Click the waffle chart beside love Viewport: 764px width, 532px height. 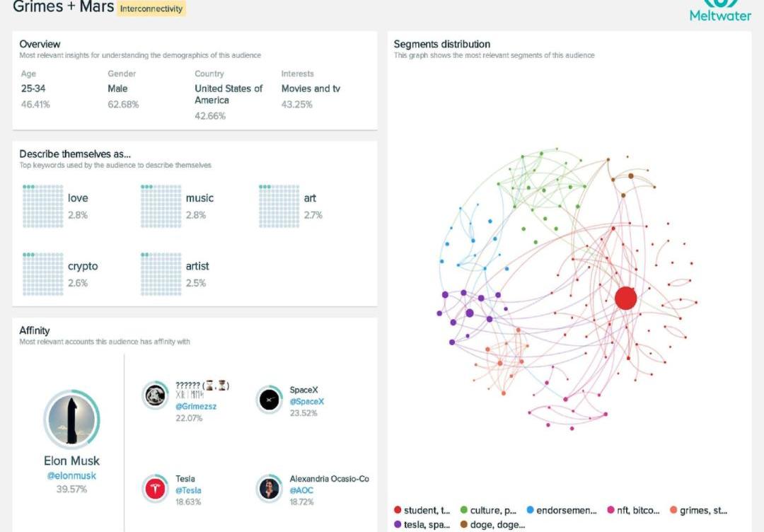[x=42, y=206]
